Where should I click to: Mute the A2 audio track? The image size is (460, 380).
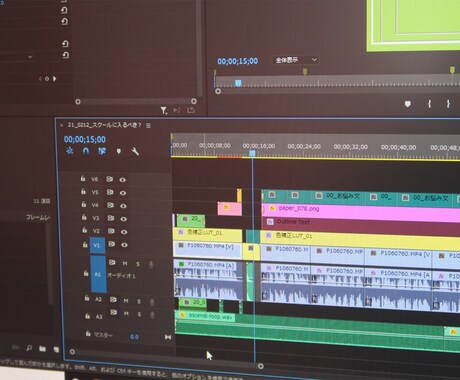pyautogui.click(x=126, y=301)
